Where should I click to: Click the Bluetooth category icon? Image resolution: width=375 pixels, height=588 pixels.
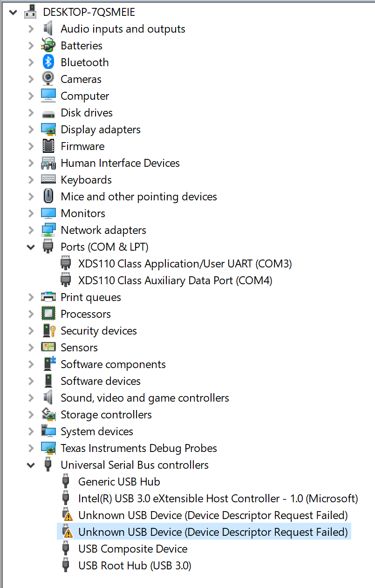[48, 62]
